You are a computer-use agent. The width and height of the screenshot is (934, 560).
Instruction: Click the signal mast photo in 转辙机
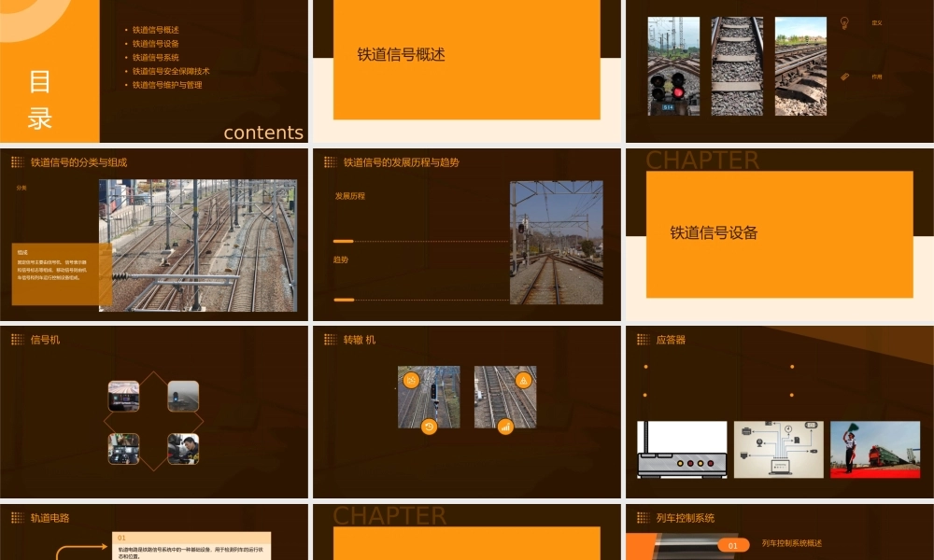point(429,397)
